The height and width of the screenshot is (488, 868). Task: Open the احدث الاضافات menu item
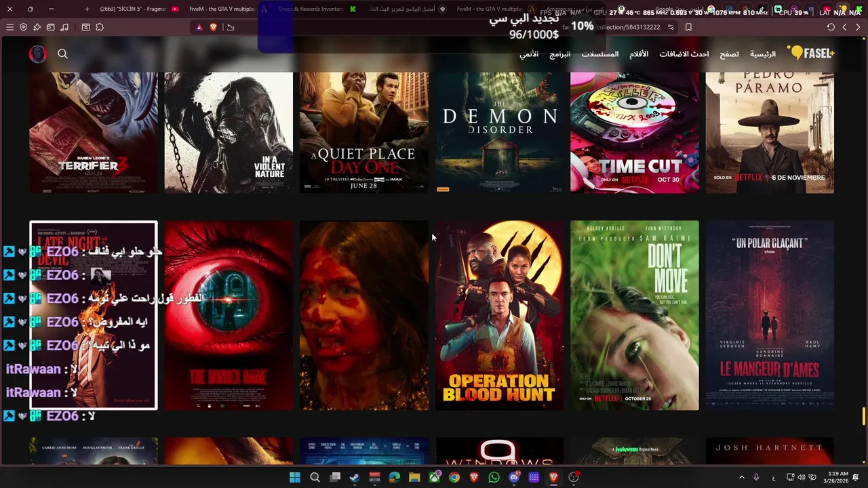[684, 54]
